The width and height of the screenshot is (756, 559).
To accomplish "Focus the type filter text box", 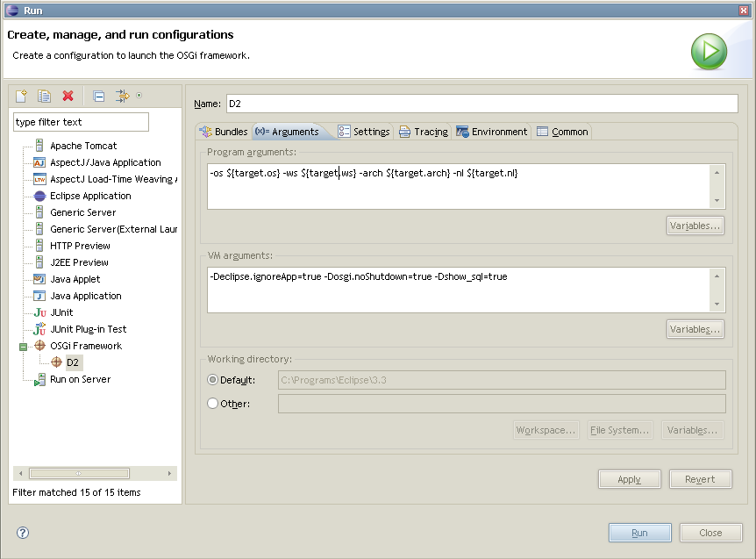I will 81,122.
